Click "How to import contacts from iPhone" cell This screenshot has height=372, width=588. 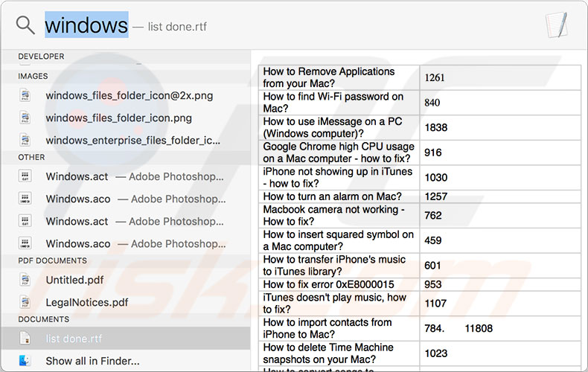[339, 329]
